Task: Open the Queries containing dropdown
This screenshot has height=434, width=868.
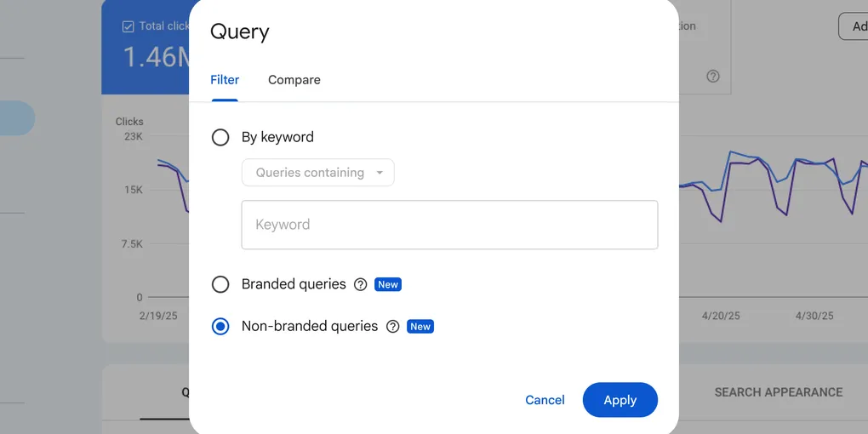Action: click(317, 173)
